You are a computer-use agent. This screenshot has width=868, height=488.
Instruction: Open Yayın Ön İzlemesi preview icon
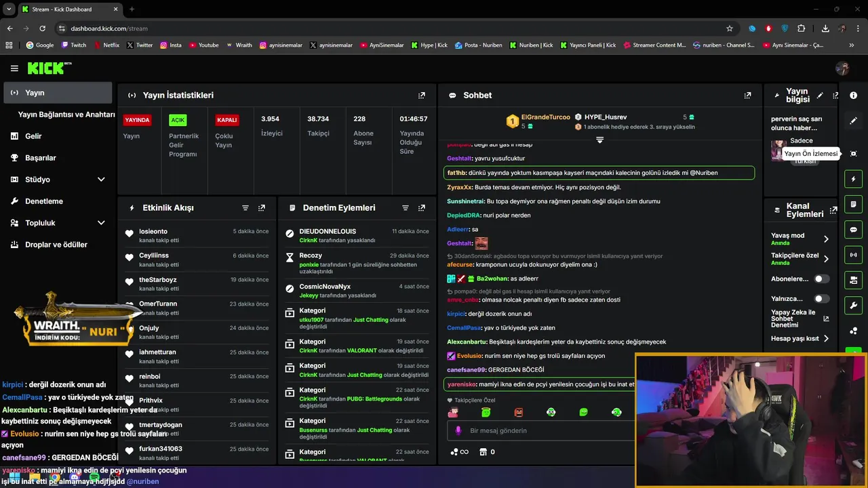point(853,154)
